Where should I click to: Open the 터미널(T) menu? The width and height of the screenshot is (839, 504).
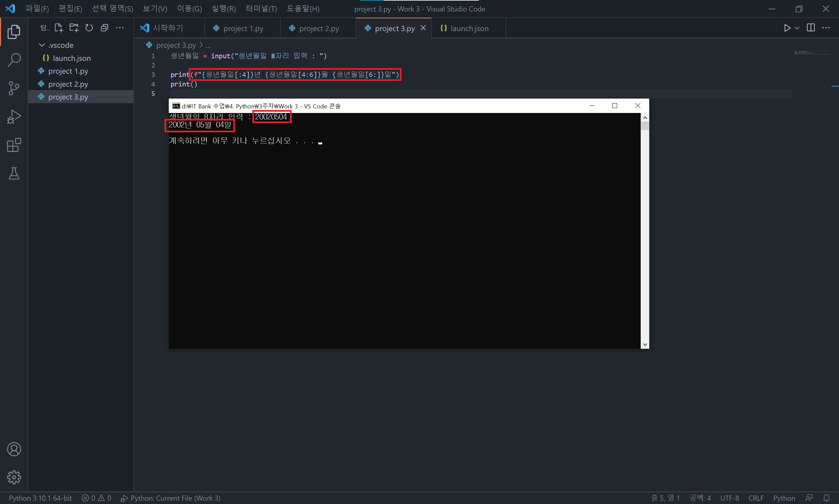coord(261,9)
